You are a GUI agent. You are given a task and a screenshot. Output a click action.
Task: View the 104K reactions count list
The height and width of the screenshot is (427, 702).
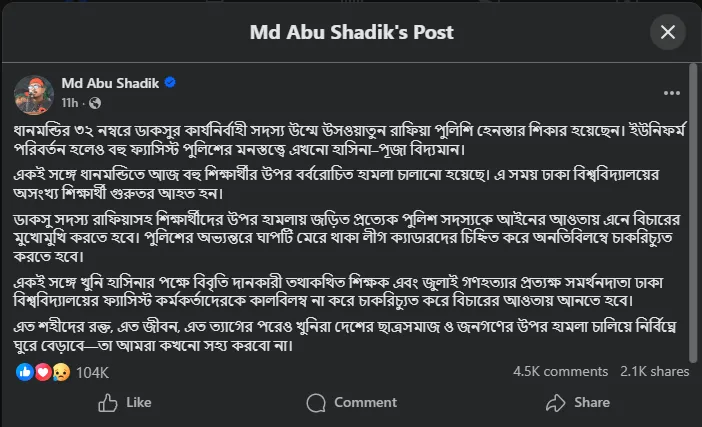pyautogui.click(x=92, y=372)
